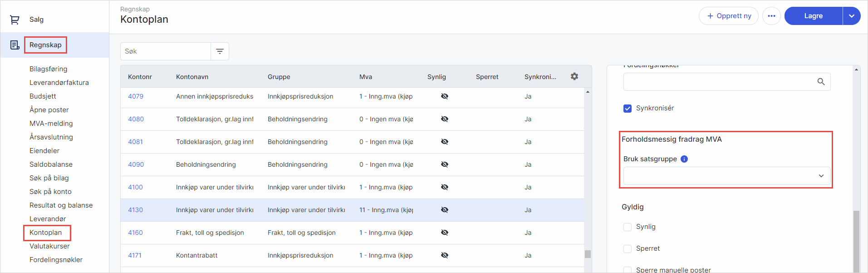Enable the Synlig checkbox
The width and height of the screenshot is (868, 273).
[628, 227]
